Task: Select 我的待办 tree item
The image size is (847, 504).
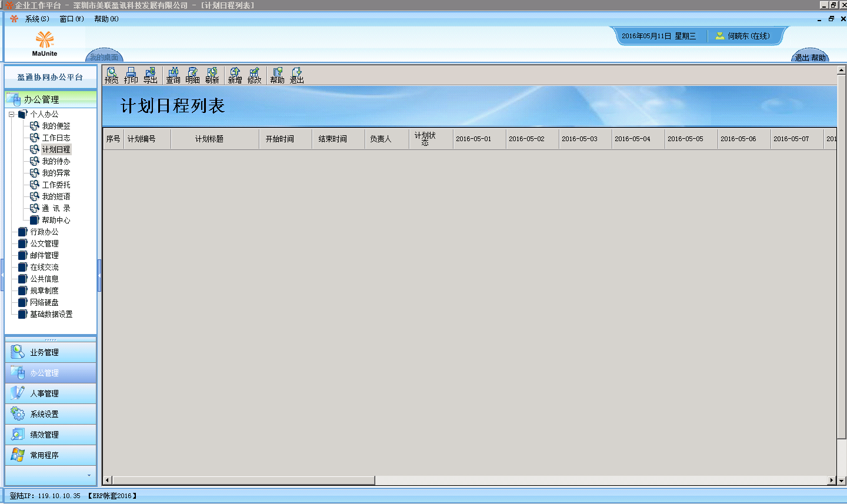Action: 56,161
